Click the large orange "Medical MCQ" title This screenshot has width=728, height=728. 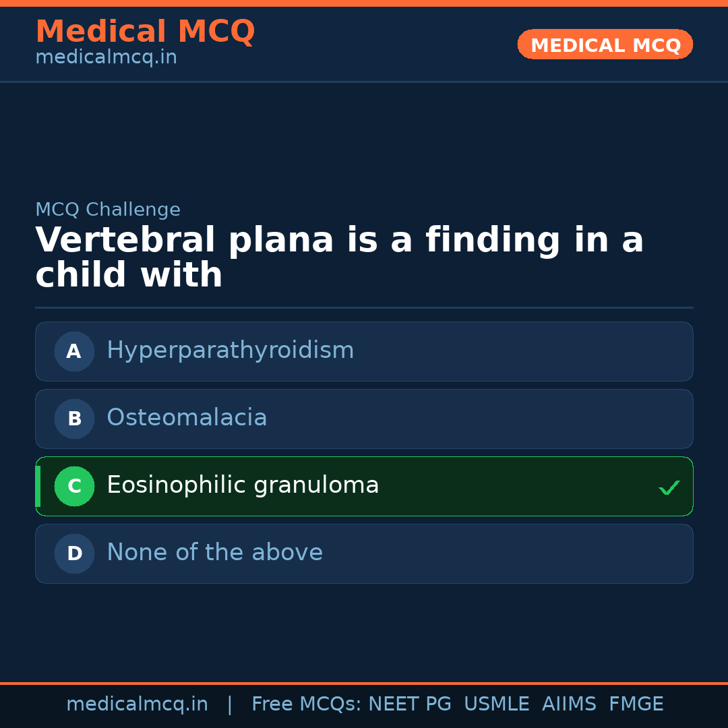[x=145, y=32]
